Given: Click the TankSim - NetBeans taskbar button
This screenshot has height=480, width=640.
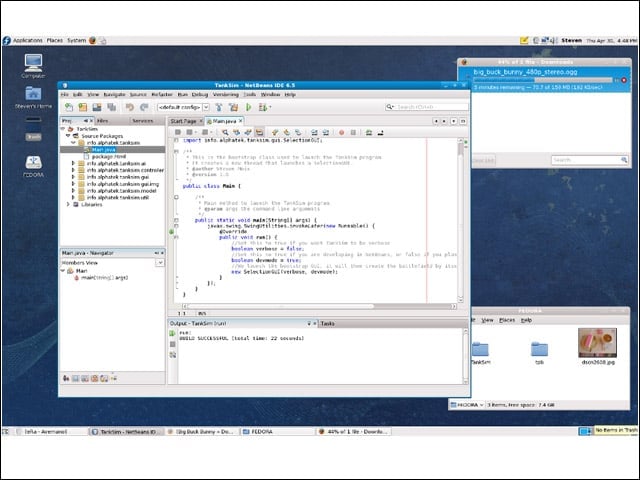Looking at the screenshot, I should click(x=127, y=431).
